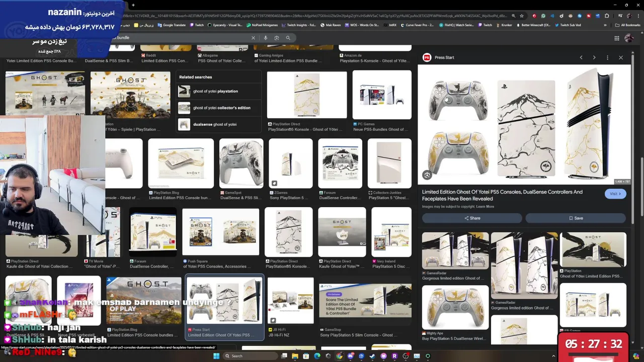Open the Chrome extensions puzzle icon

606,16
